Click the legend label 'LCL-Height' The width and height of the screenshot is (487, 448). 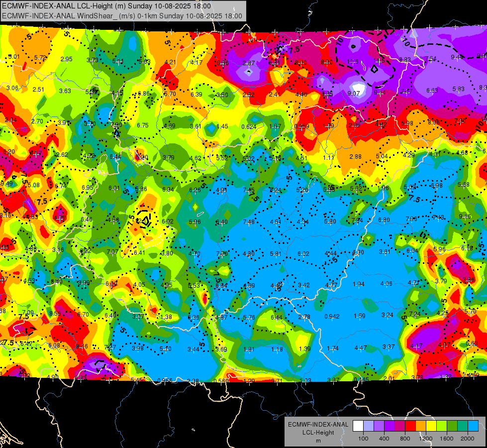(x=318, y=433)
